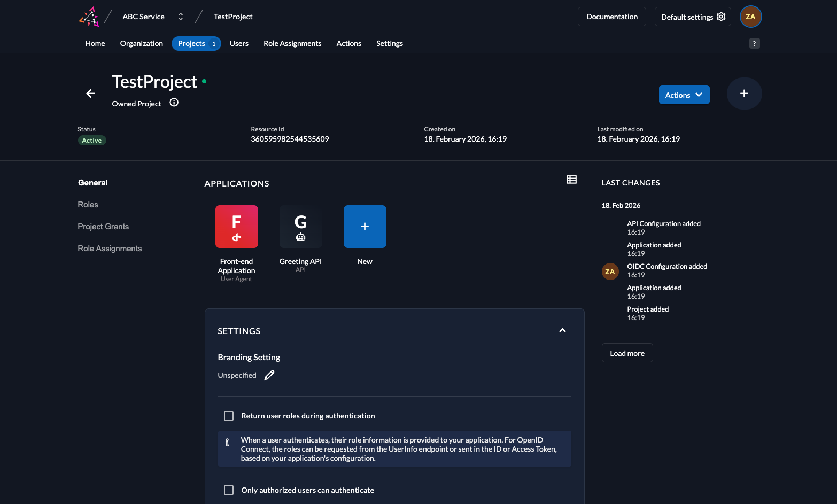Switch applications to table view icon
The image size is (837, 504).
(x=571, y=180)
